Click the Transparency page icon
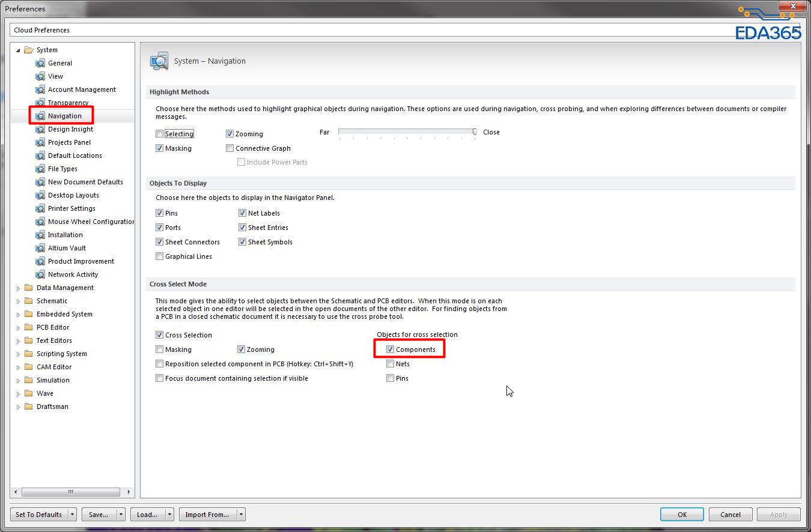 [40, 103]
